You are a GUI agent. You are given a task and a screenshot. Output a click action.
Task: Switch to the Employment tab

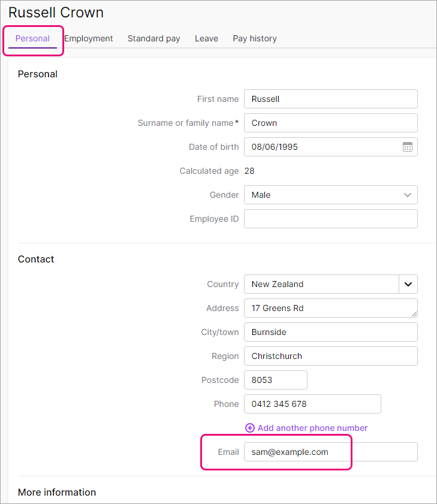pos(88,38)
